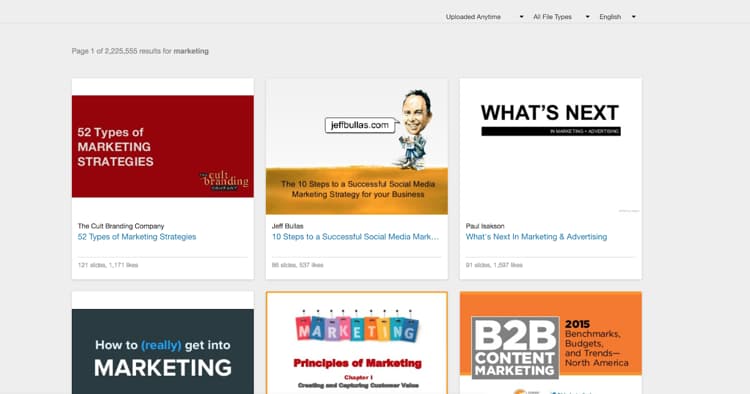Image resolution: width=750 pixels, height=394 pixels.
Task: Open 52 Types of Marketing Strategies link
Action: click(x=137, y=237)
